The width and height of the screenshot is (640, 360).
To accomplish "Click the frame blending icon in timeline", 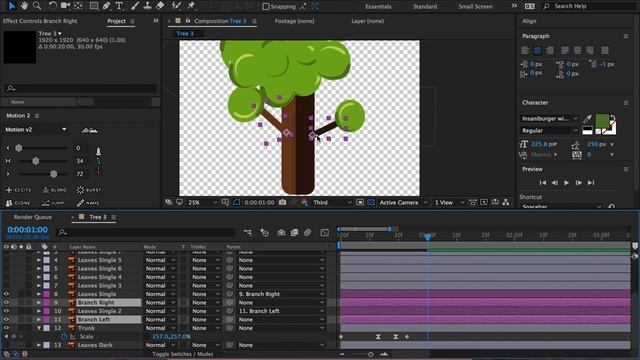I will coord(294,232).
